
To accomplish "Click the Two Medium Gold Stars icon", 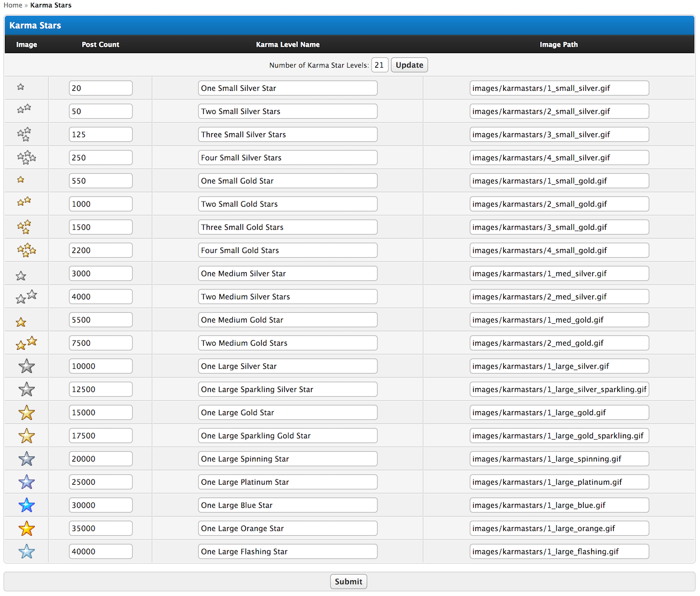I will coord(26,343).
